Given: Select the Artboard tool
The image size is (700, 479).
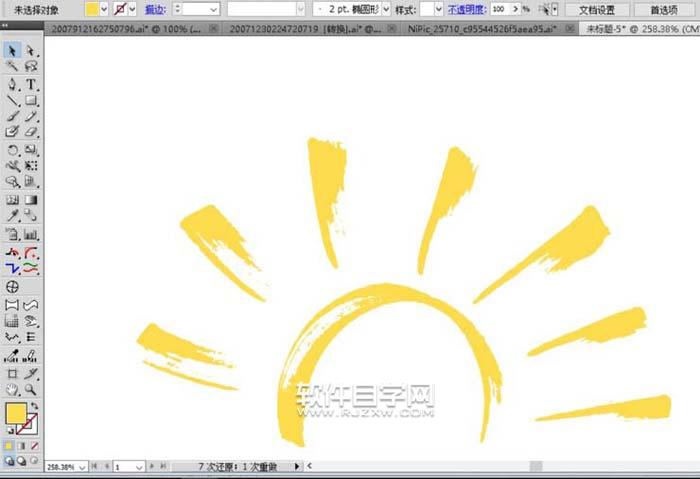Looking at the screenshot, I should pyautogui.click(x=12, y=373).
